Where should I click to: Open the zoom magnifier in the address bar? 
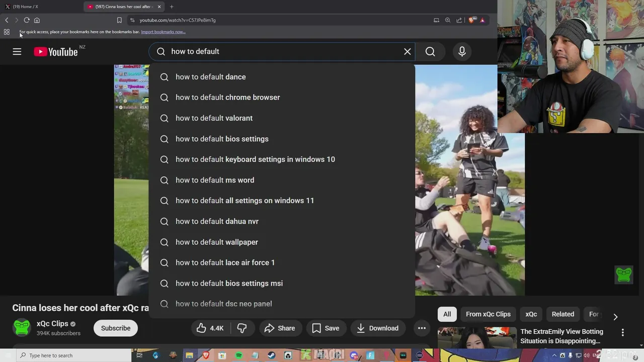pyautogui.click(x=448, y=20)
